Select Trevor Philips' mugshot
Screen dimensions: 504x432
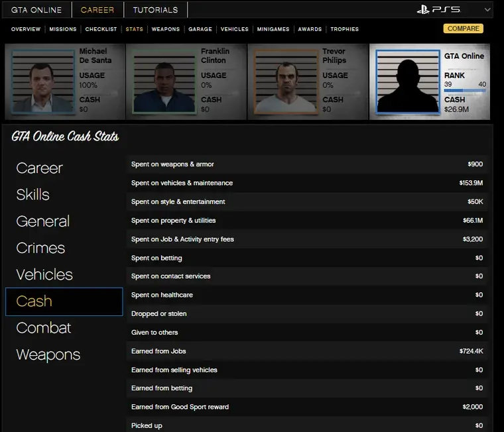[x=286, y=81]
